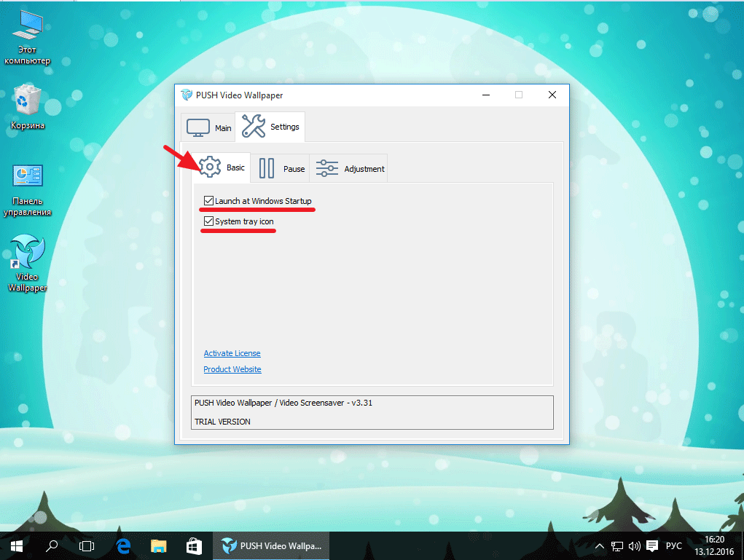Open the Control Panel desktop icon
Screen dimensions: 744x560
coord(28,188)
